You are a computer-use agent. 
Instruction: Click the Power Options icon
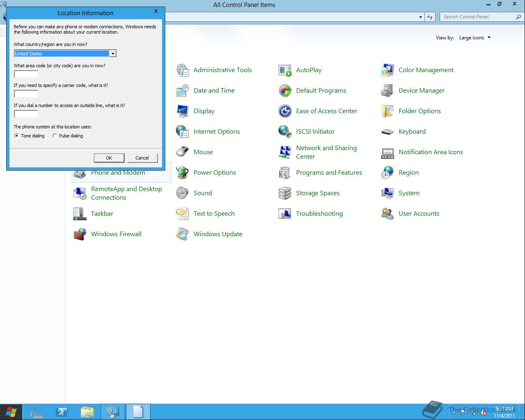pos(183,173)
